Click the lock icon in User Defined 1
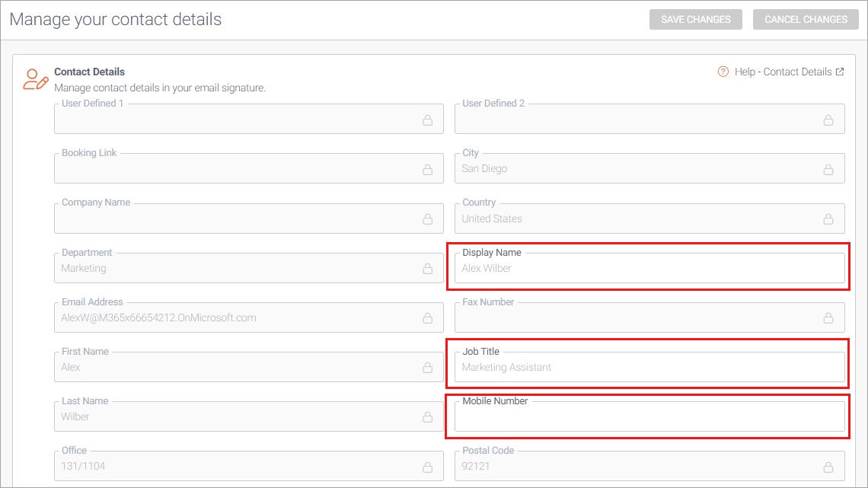 [428, 120]
